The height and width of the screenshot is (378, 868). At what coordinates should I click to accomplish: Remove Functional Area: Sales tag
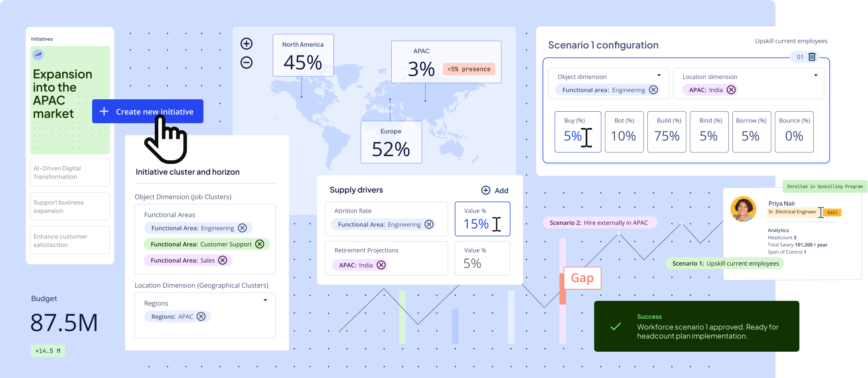tap(223, 260)
